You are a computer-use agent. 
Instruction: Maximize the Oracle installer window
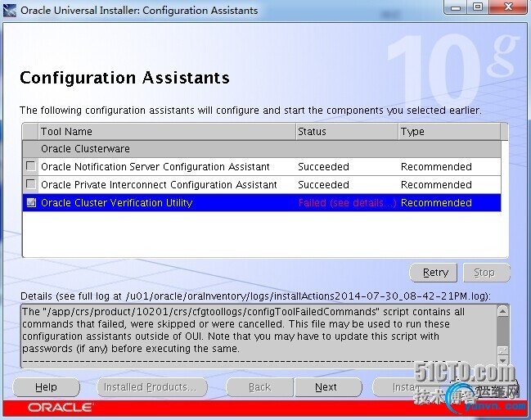[478, 7]
